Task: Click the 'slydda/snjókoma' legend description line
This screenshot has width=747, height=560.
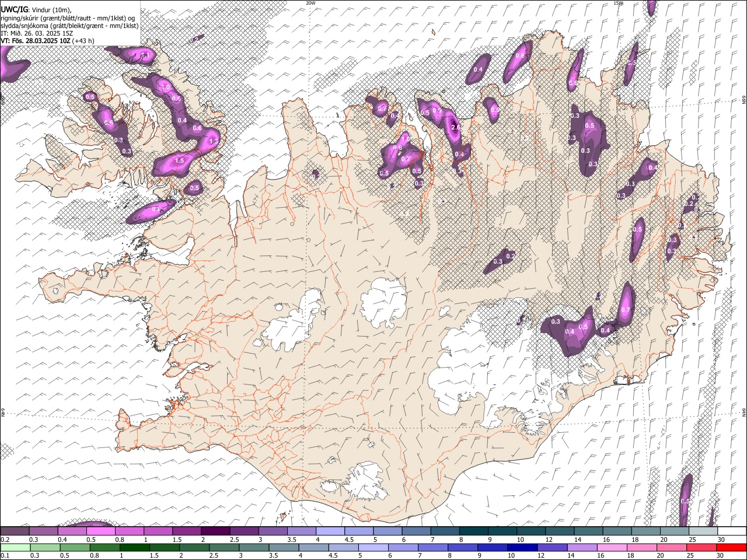Action: pos(69,26)
